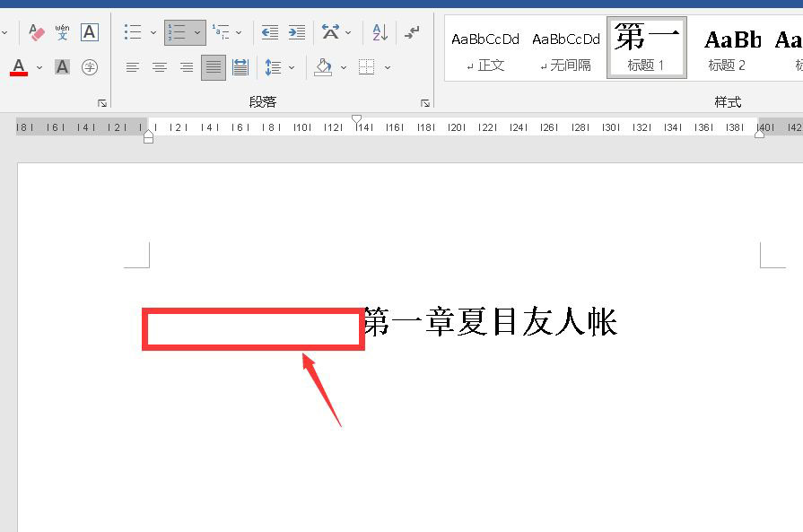The width and height of the screenshot is (803, 532).
Task: Apply multilevel list
Action: (222, 33)
